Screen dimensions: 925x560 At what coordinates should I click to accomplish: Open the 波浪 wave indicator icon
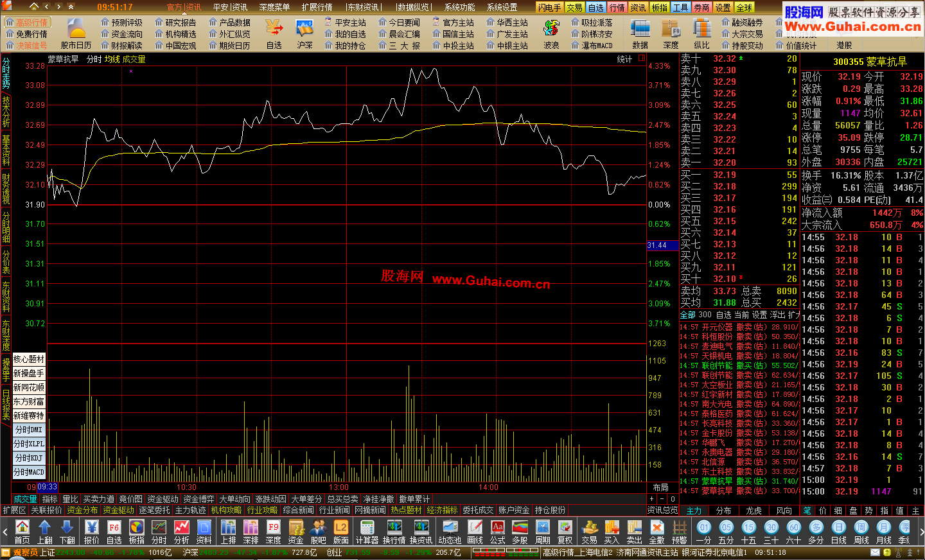click(551, 34)
